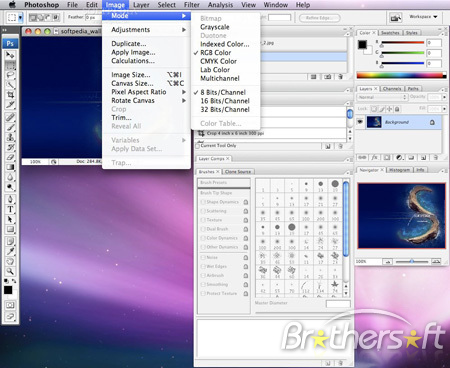The height and width of the screenshot is (368, 450).
Task: Check the Current Tool Only checkbox
Action: click(x=197, y=146)
